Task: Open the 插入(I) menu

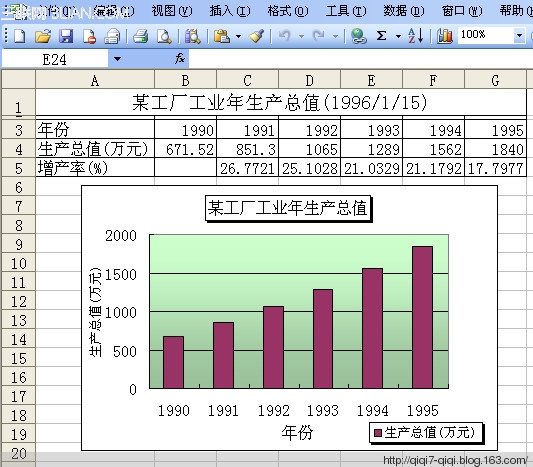Action: click(x=230, y=11)
